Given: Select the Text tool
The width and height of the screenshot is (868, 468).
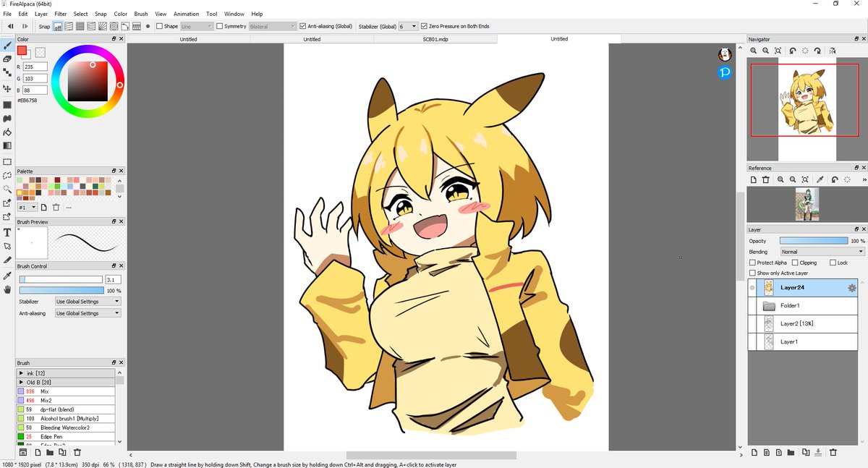Looking at the screenshot, I should tap(7, 232).
